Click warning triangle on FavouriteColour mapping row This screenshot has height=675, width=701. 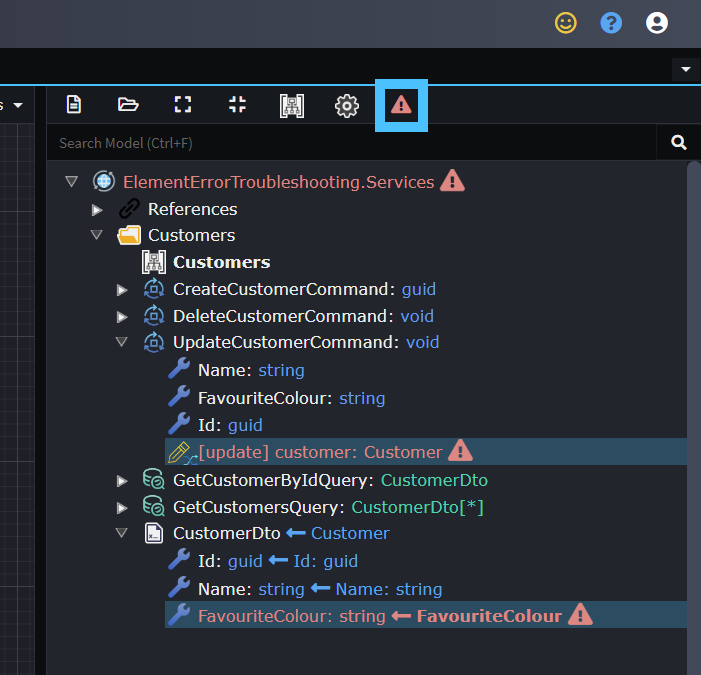pos(580,615)
